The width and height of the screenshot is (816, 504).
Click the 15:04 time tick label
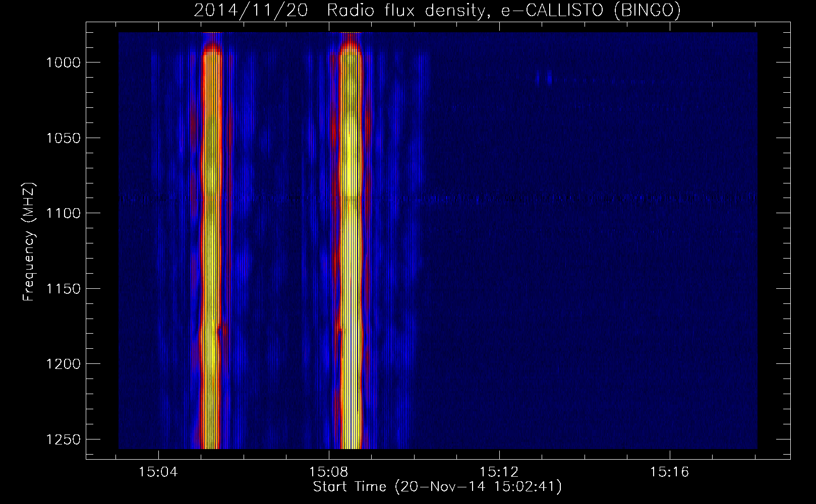pos(158,472)
